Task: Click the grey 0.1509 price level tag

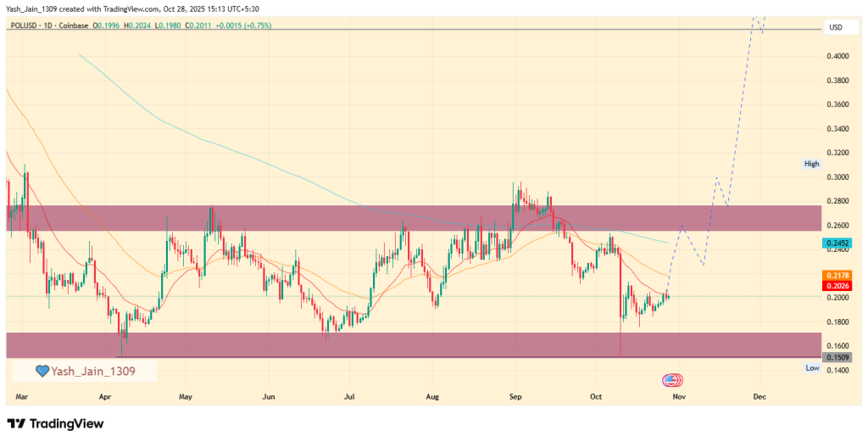Action: [x=836, y=358]
